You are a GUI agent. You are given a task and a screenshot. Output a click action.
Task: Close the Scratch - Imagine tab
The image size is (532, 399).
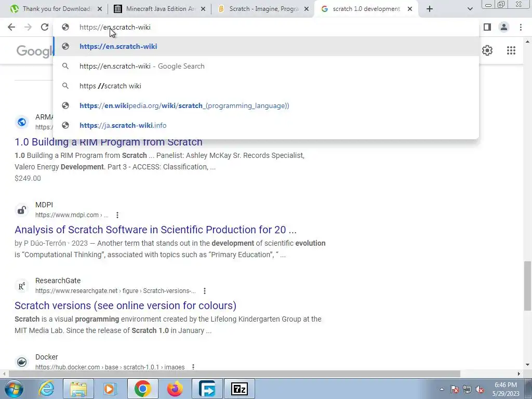(x=307, y=9)
